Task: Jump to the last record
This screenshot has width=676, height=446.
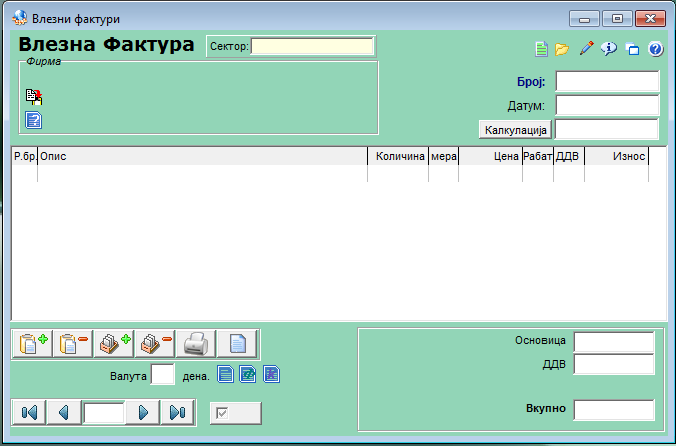Action: coord(177,412)
